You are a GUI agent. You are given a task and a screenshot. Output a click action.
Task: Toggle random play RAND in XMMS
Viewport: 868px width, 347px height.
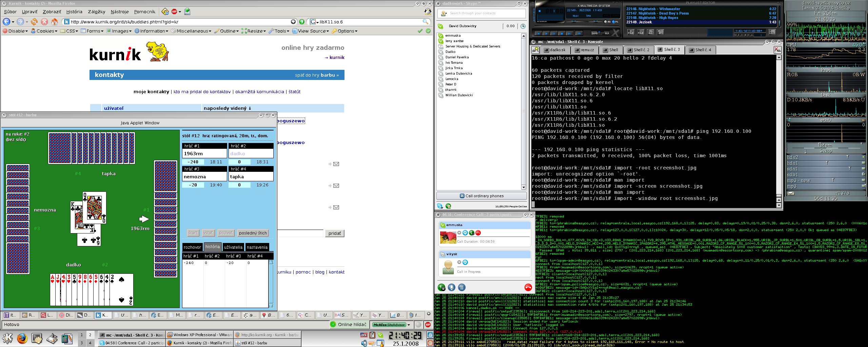click(x=595, y=33)
